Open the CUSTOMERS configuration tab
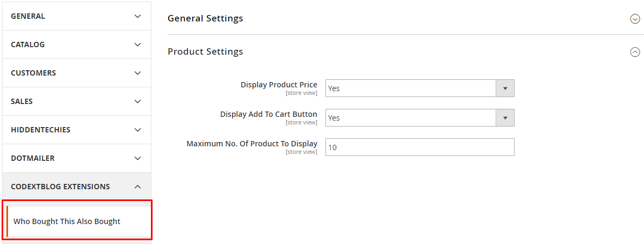 (x=33, y=73)
